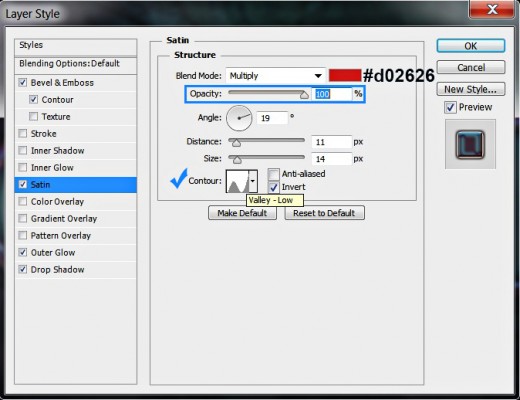The image size is (520, 400).
Task: Click the New Style... button
Action: point(471,89)
